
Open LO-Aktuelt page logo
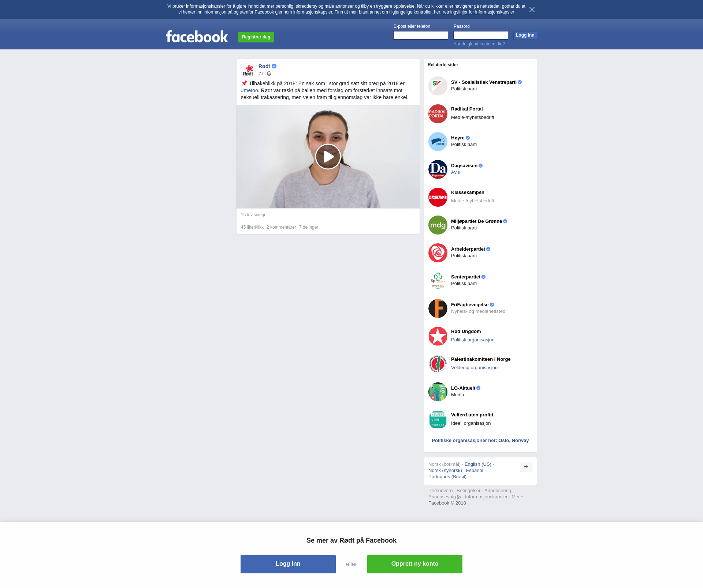pos(438,392)
